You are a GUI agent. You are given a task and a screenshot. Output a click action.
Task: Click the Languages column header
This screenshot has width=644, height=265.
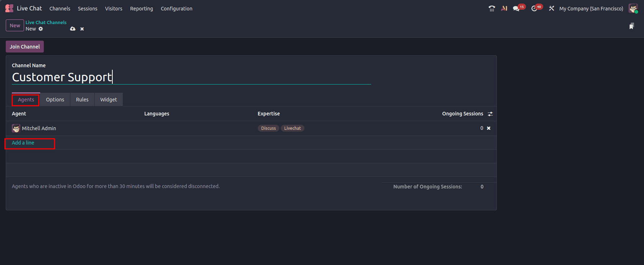click(157, 114)
